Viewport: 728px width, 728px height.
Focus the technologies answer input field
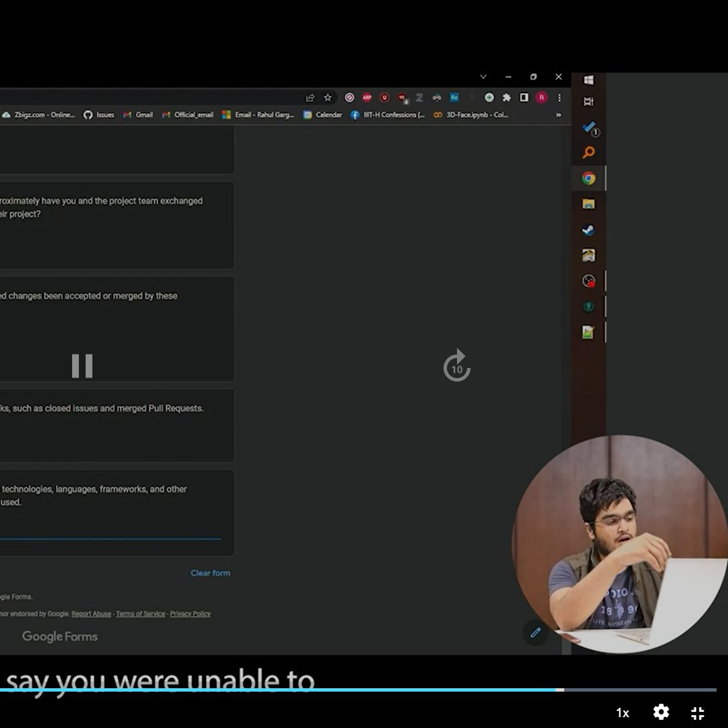coord(111,533)
